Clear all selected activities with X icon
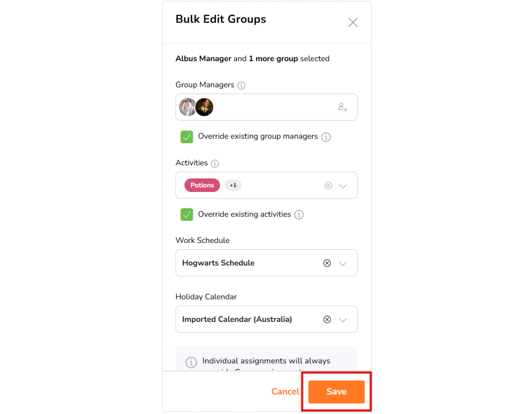Screen dimensions: 532x414 click(328, 185)
